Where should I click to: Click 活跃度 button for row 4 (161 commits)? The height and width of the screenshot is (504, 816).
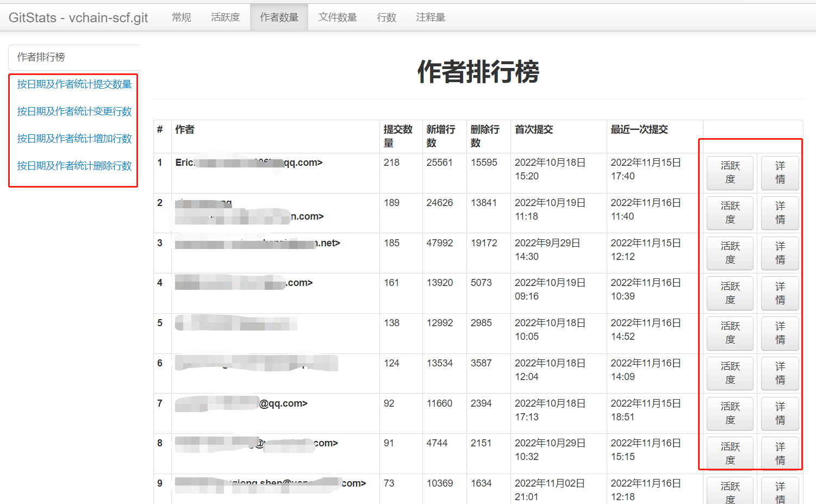click(x=730, y=294)
